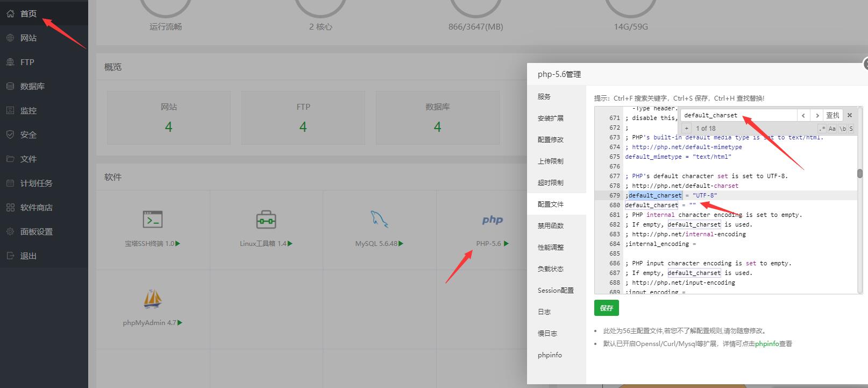Click the search input field default_charset

coord(739,115)
